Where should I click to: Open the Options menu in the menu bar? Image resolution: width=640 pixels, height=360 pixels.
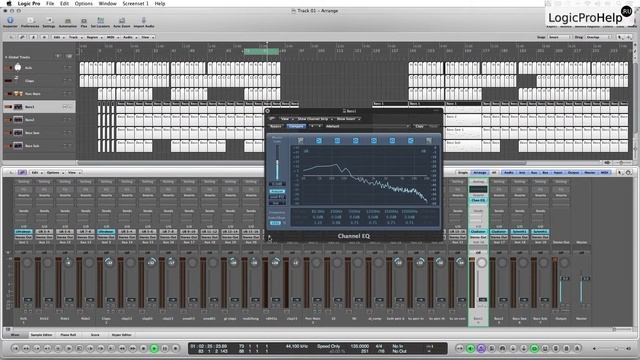[84, 3]
